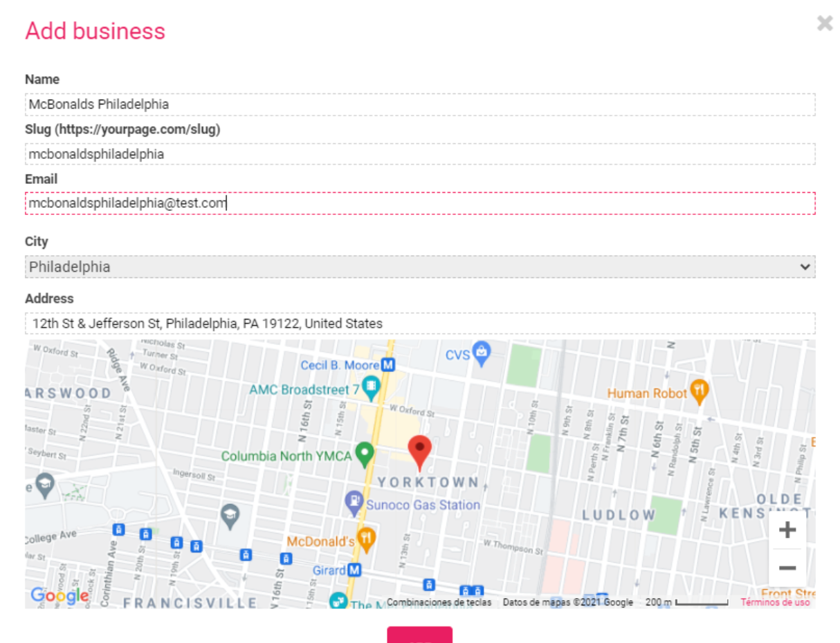Viewport: 840px width, 643px height.
Task: Click the map scale showing 200 m
Action: coord(686,602)
